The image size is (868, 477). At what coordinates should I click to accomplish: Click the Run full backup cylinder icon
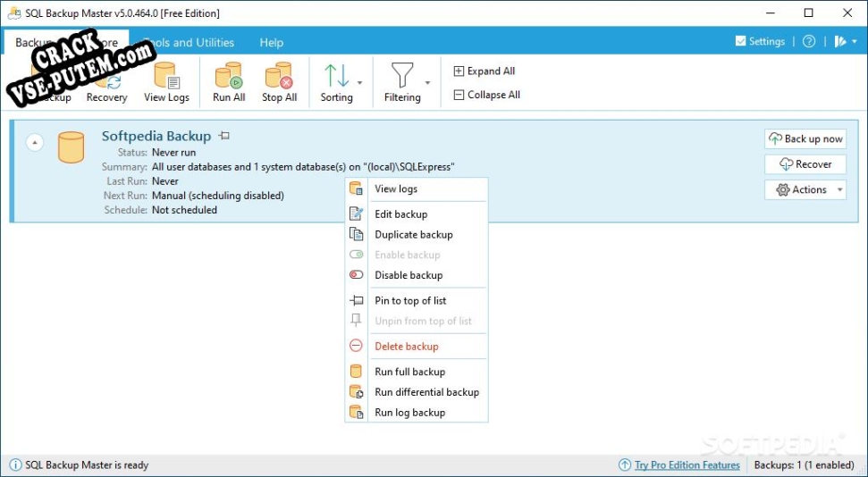coord(356,372)
